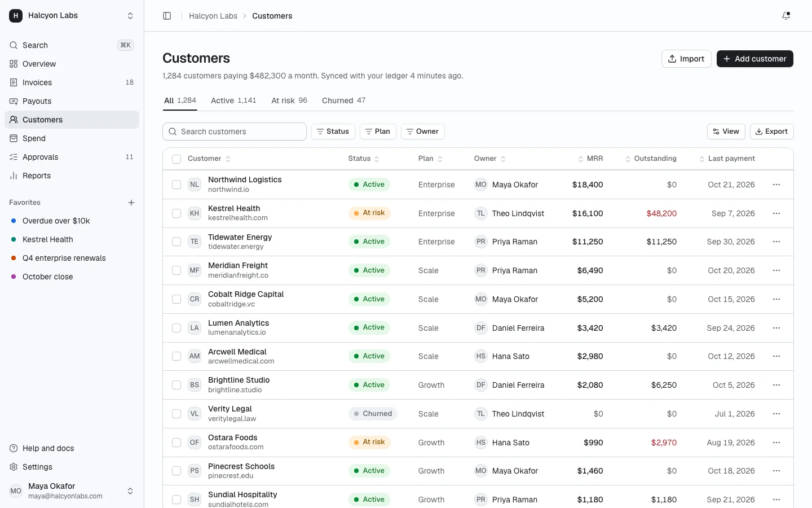
Task: Open row actions menu for Pinecrest Schools
Action: point(776,471)
